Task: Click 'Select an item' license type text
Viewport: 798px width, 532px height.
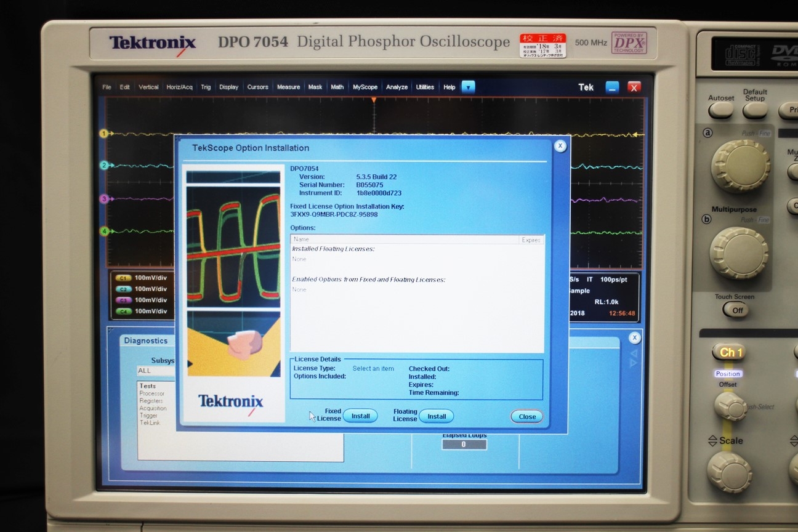Action: pyautogui.click(x=373, y=369)
